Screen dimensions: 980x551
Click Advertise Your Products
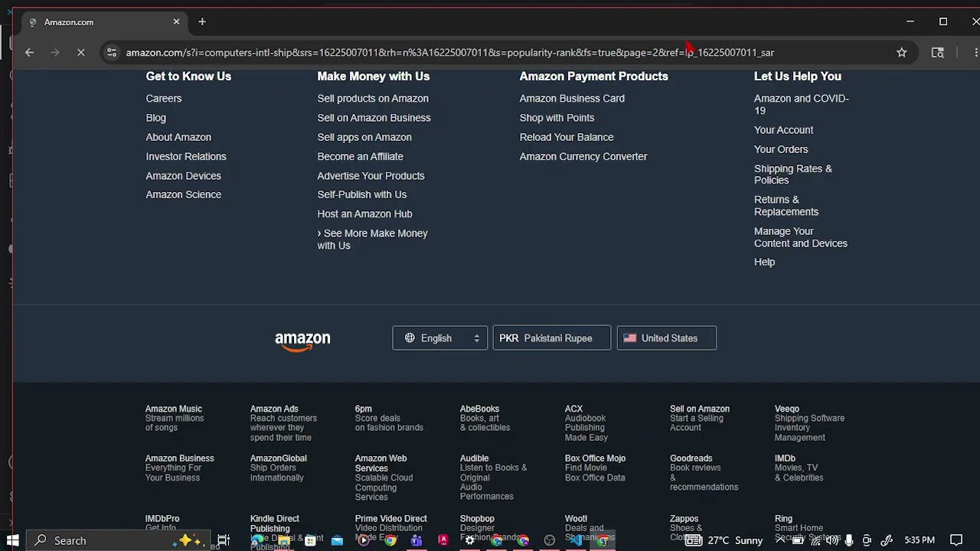371,176
